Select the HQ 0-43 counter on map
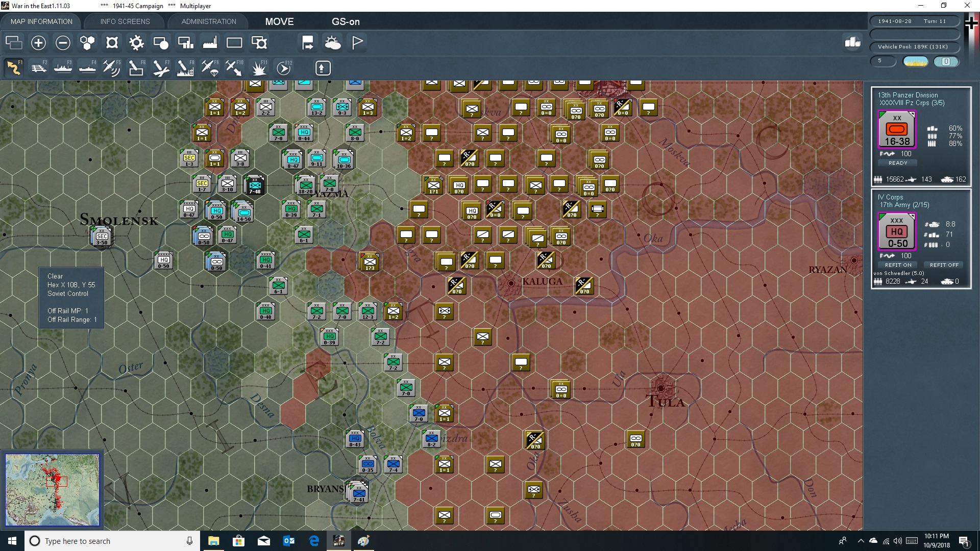 [355, 439]
